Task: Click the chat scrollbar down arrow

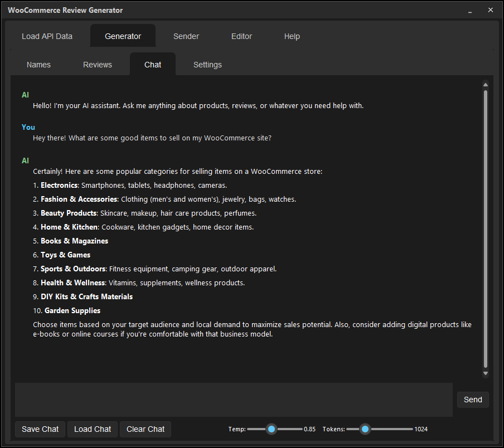Action: click(x=486, y=373)
